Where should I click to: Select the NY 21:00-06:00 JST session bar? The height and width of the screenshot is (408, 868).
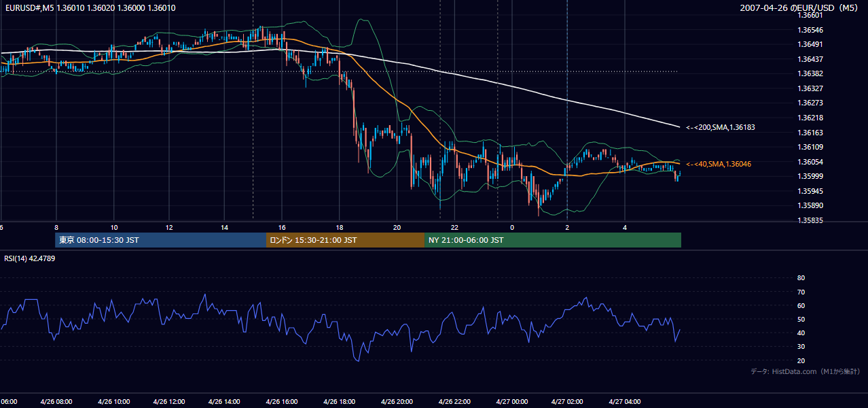(553, 240)
